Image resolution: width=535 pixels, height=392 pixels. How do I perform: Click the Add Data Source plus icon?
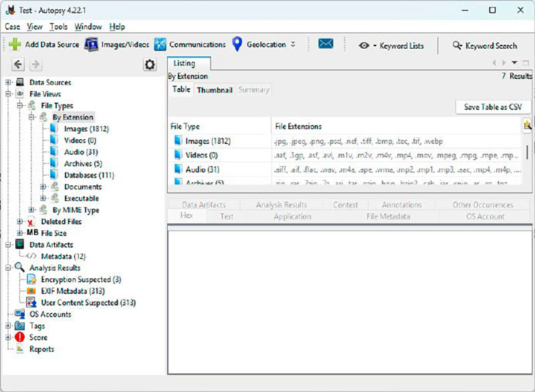click(x=15, y=44)
